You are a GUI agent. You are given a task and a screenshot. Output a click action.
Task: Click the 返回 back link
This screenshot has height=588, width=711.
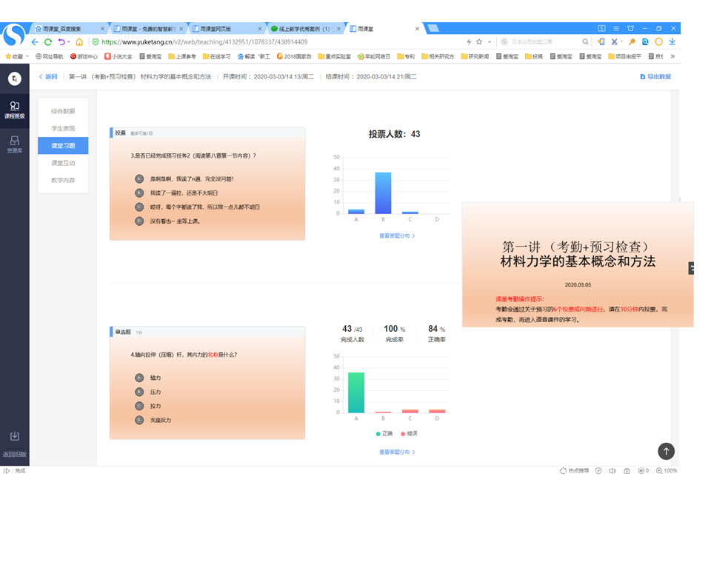tap(48, 76)
